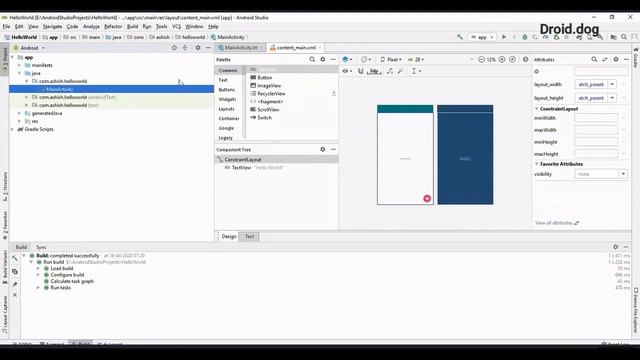This screenshot has height=360, width=640.
Task: Zoom in the design surface
Action: 502,59
